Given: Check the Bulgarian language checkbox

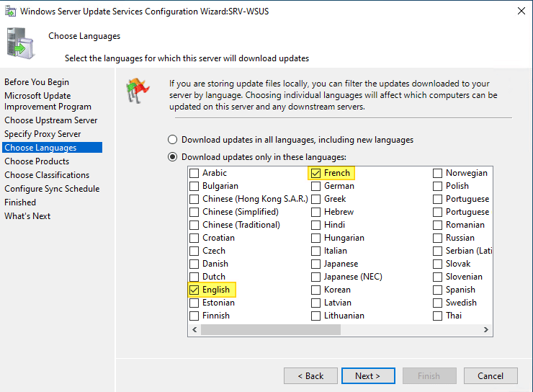Looking at the screenshot, I should pyautogui.click(x=194, y=186).
